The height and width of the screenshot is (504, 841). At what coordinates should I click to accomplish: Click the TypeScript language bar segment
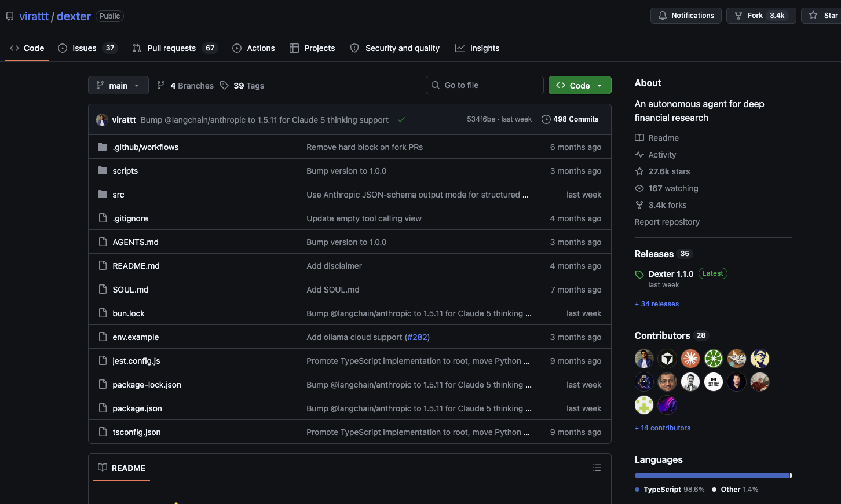coord(712,476)
